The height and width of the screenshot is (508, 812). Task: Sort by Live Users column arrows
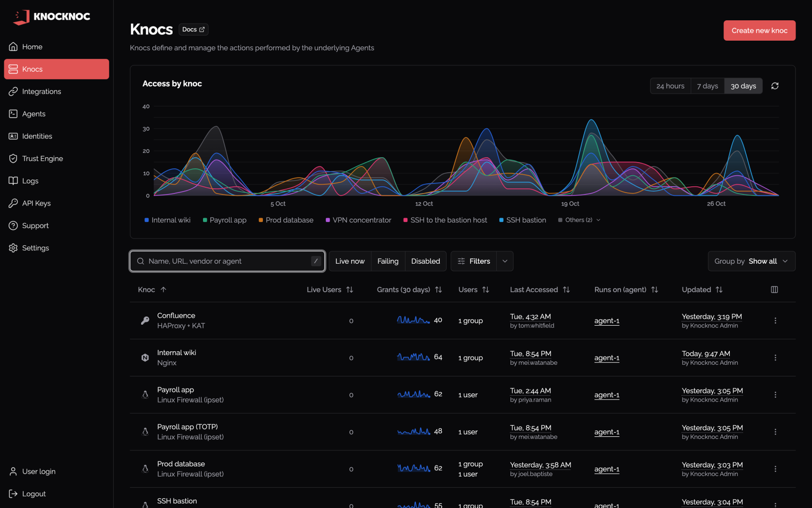pos(349,289)
